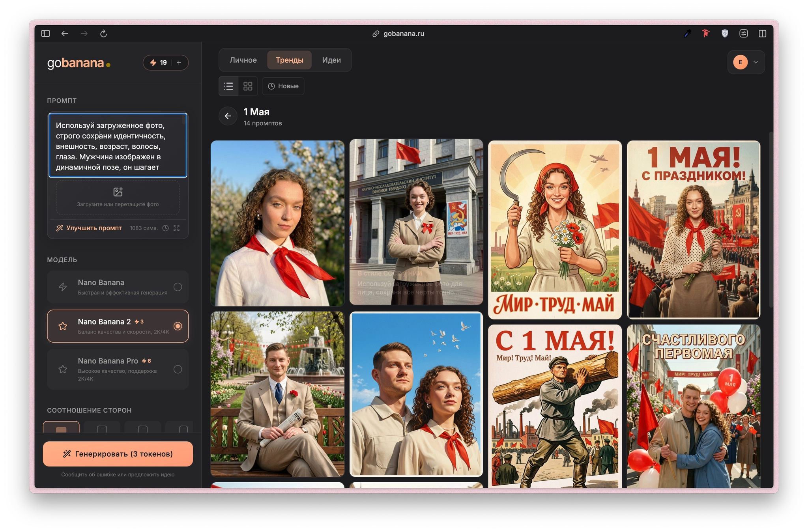Reload the page in browser toolbar
This screenshot has height=532, width=808.
coord(103,34)
